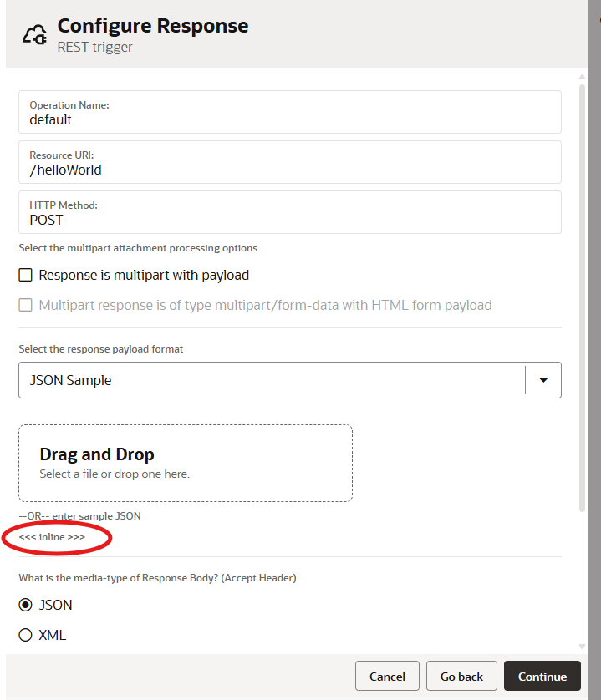Enable Response is multipart with payload checkbox
Screen dimensions: 601x700
(x=26, y=275)
